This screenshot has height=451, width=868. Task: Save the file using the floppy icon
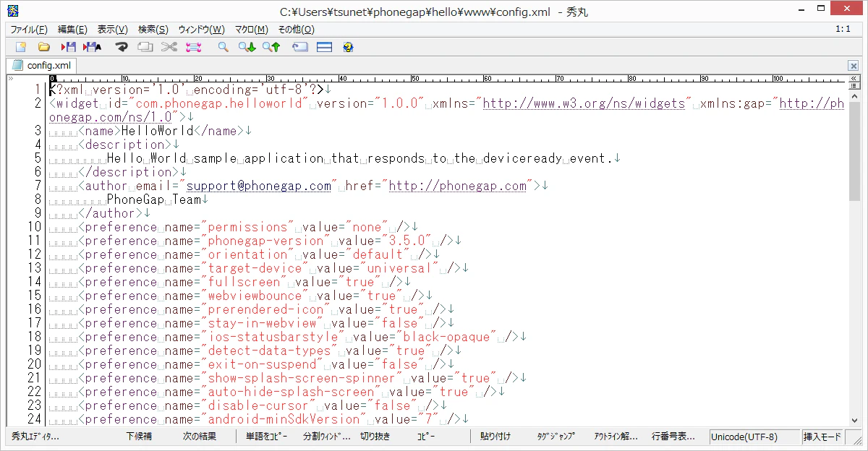(69, 47)
